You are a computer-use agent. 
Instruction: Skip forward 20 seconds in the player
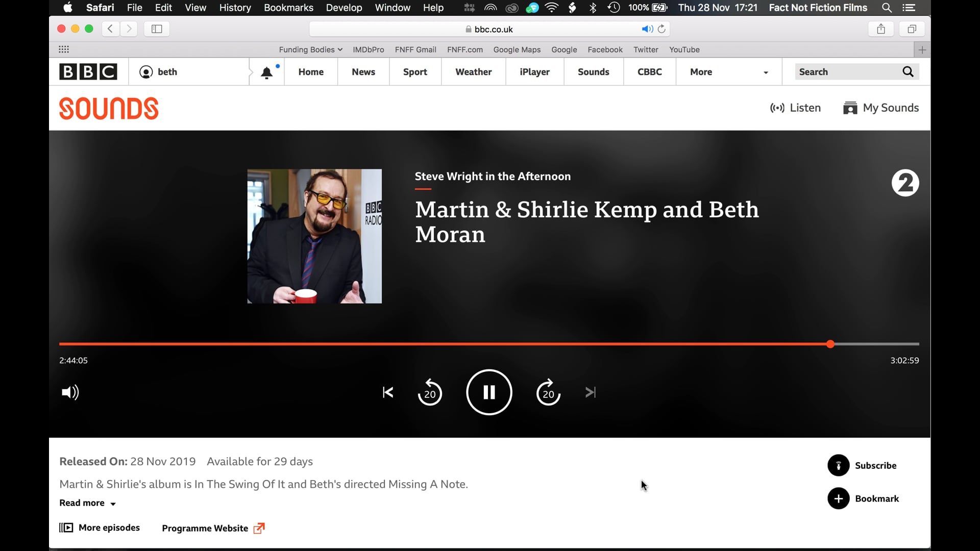[x=548, y=392]
